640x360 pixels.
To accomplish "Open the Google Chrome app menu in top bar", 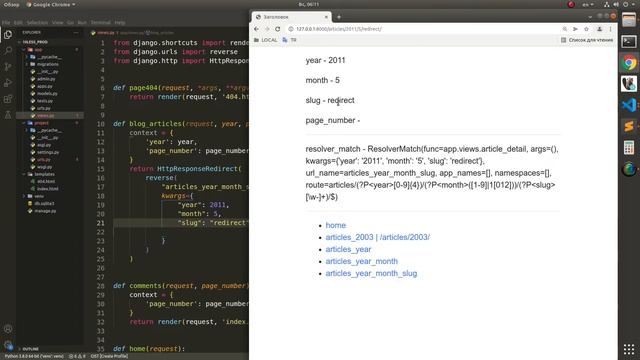I will pos(51,4).
